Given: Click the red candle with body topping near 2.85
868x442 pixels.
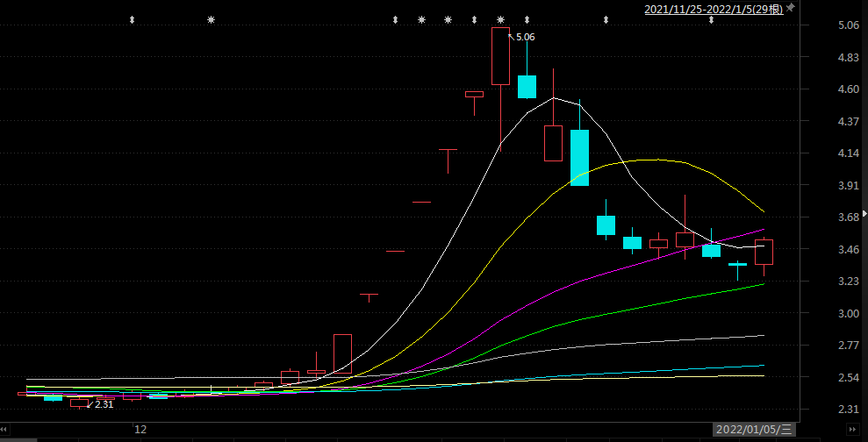Looking at the screenshot, I should click(x=342, y=354).
